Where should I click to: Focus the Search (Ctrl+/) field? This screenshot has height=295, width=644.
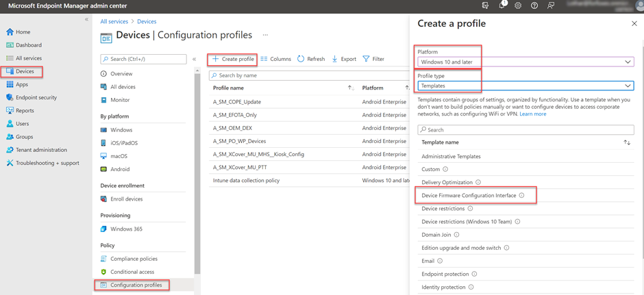pyautogui.click(x=143, y=59)
